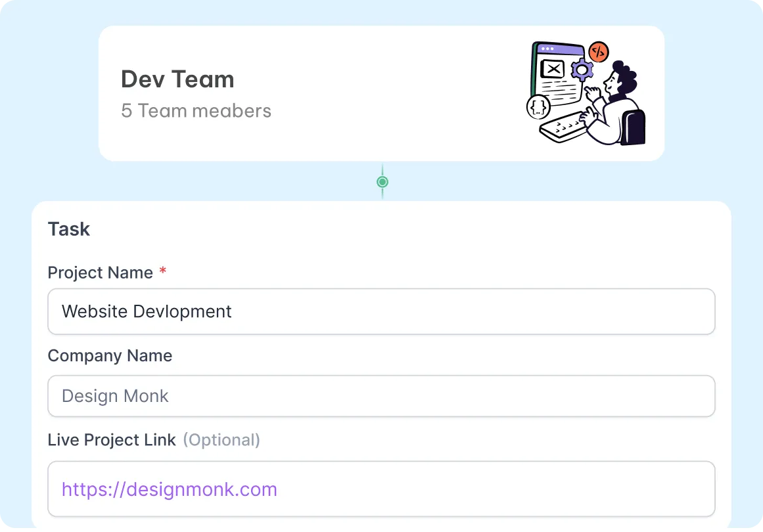Expand the Task section panel
This screenshot has width=763, height=532.
click(x=381, y=229)
